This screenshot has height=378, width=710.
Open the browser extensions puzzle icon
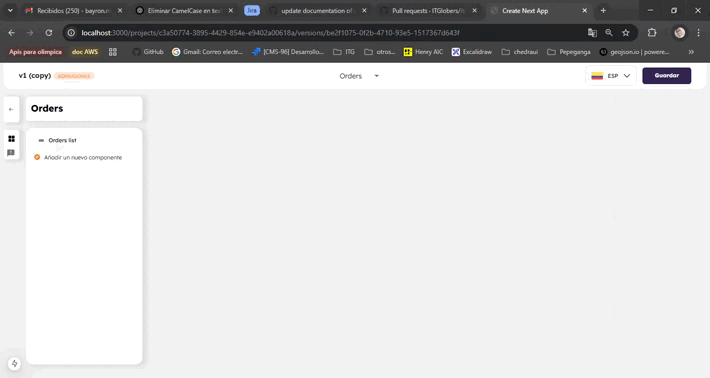(x=652, y=33)
